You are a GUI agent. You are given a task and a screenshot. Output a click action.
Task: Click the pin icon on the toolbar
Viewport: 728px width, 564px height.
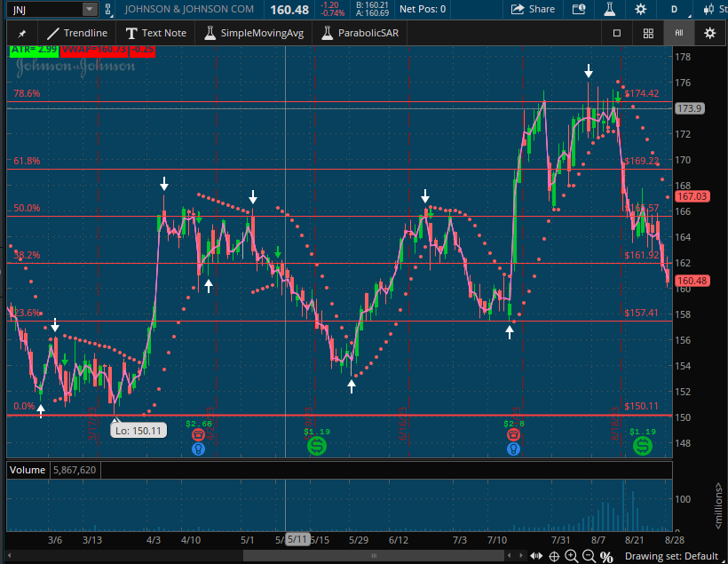pos(22,33)
